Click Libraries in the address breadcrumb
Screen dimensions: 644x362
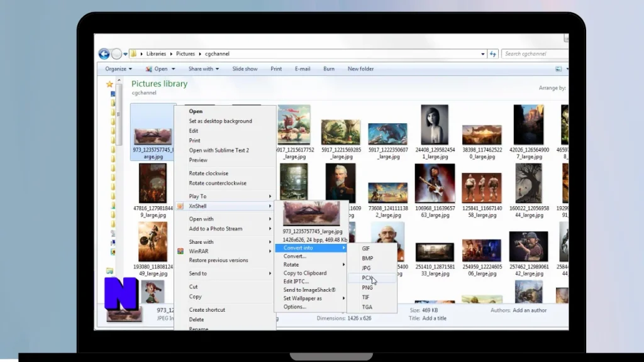click(156, 54)
